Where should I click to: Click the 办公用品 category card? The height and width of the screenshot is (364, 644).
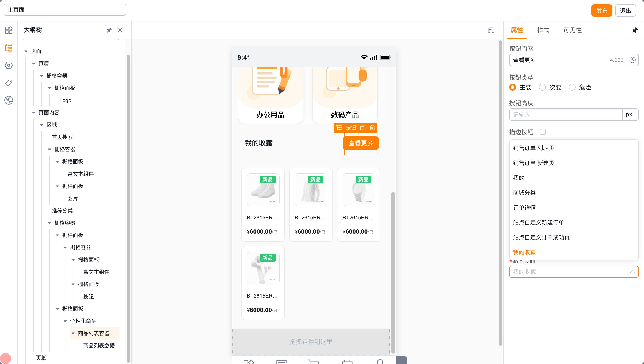pos(270,95)
